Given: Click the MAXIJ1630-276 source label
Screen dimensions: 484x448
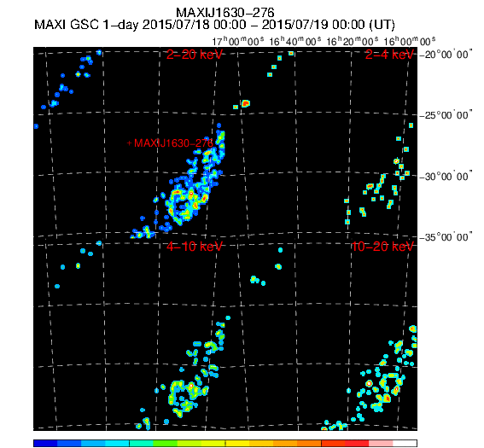Looking at the screenshot, I should [x=173, y=143].
